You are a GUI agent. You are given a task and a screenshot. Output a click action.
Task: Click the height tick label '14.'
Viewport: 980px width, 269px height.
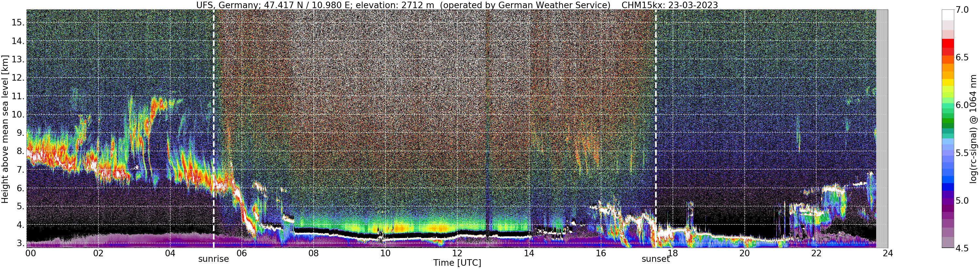pyautogui.click(x=18, y=41)
